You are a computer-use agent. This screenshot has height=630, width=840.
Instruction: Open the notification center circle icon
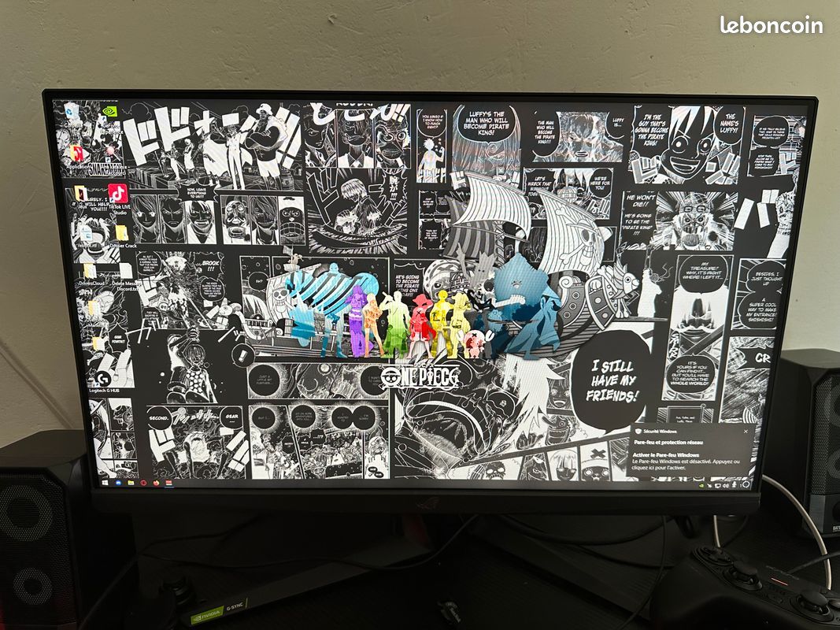coord(746,485)
